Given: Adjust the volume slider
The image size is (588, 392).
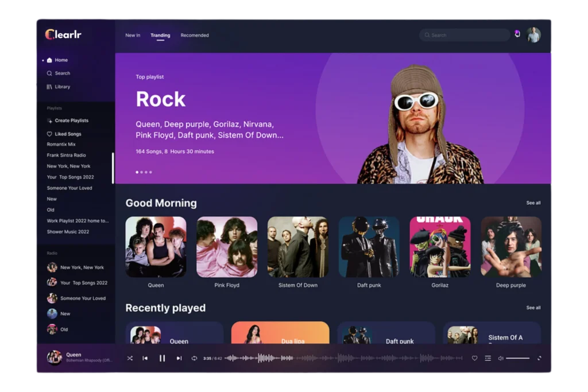Looking at the screenshot, I should tap(517, 358).
